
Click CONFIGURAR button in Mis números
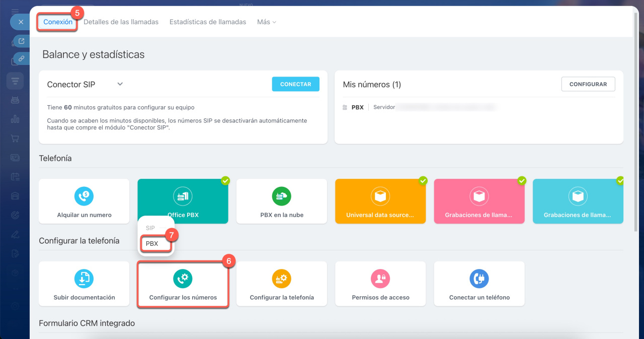[x=588, y=84]
